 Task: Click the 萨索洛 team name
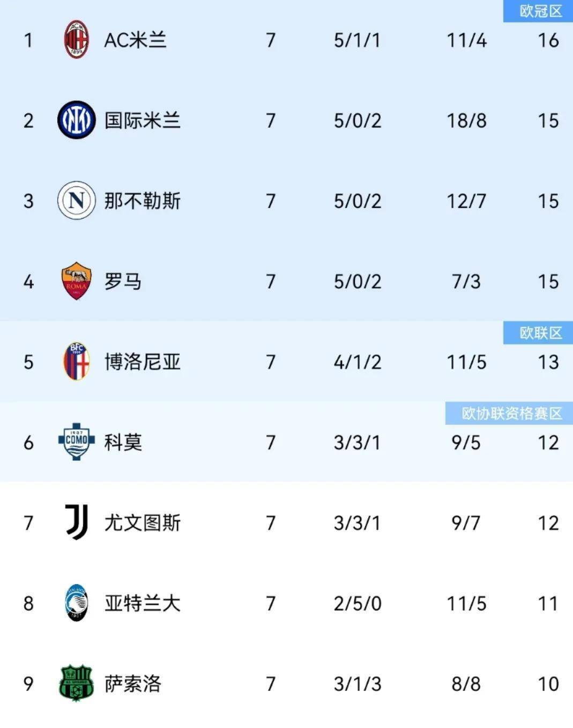(132, 684)
